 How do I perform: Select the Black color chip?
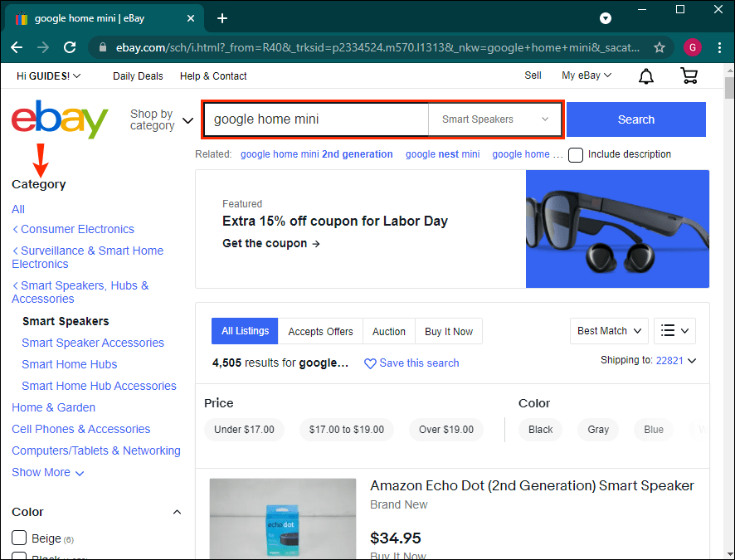pos(541,429)
